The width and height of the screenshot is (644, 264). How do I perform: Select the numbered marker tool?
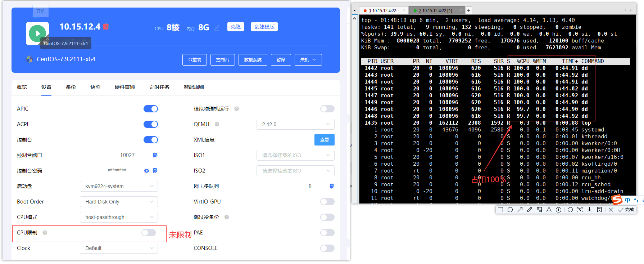point(559,210)
